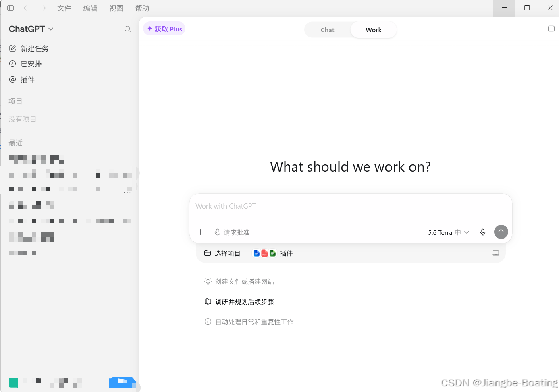Go back with the left arrow
559x392 pixels.
pos(27,8)
